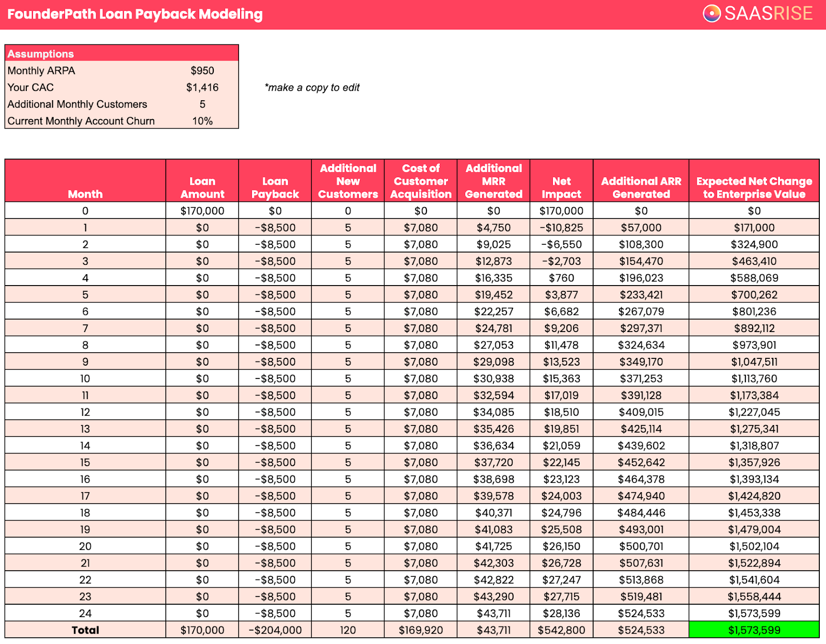Click the '*make a copy to edit' note
This screenshot has height=644, width=826.
click(312, 87)
